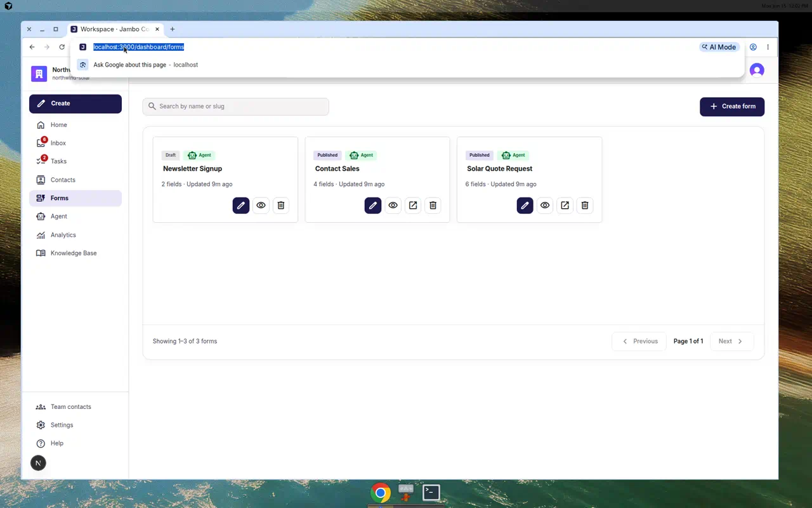Open Knowledge Base in the sidebar
The image size is (812, 508).
point(75,253)
